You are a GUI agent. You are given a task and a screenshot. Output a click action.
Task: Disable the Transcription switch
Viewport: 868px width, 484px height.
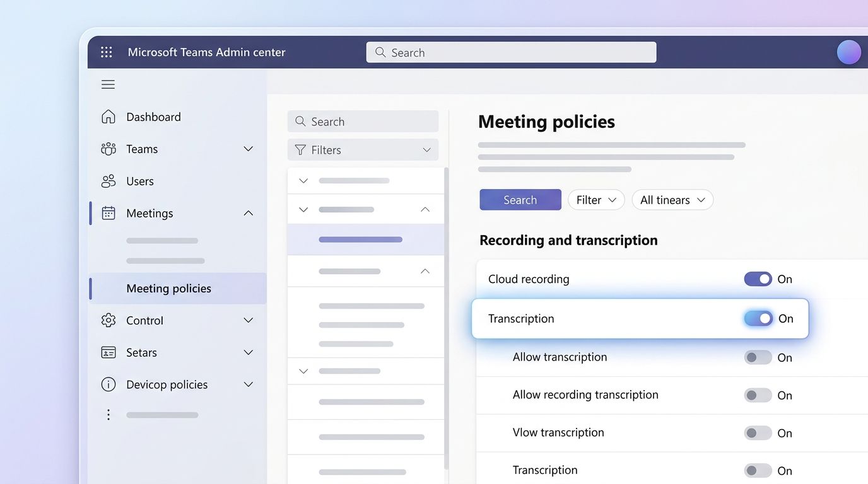[758, 318]
